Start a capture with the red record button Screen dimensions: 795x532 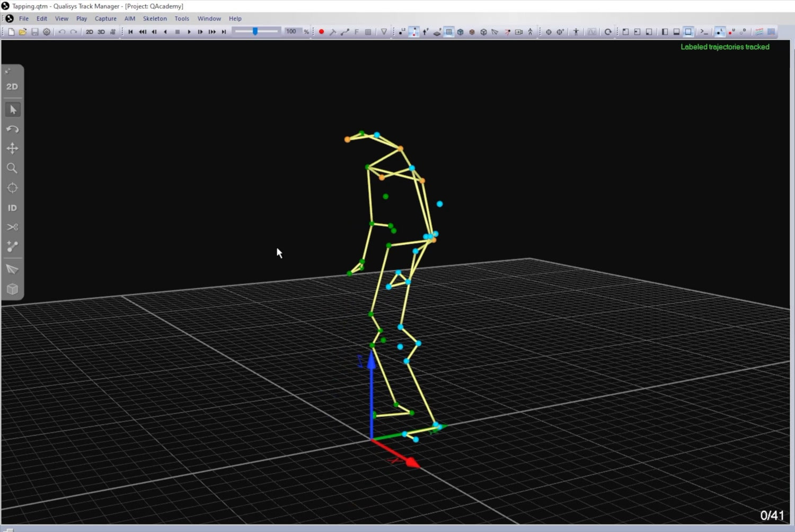coord(321,32)
